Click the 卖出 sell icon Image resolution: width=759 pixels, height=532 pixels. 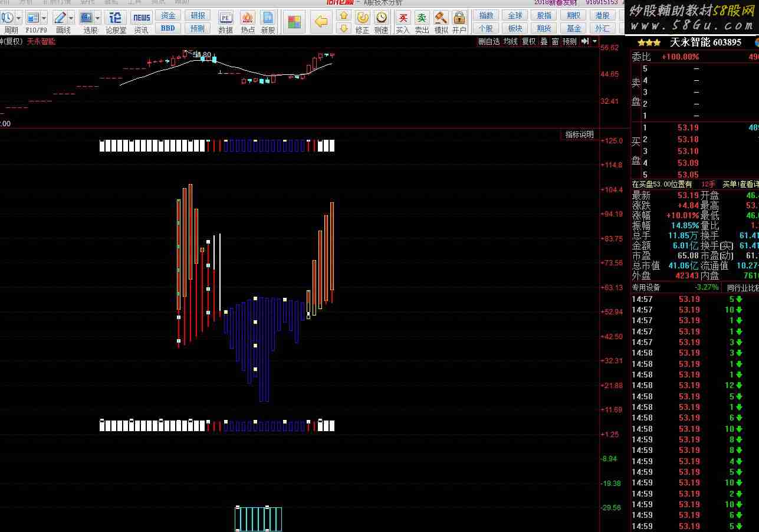pyautogui.click(x=422, y=22)
